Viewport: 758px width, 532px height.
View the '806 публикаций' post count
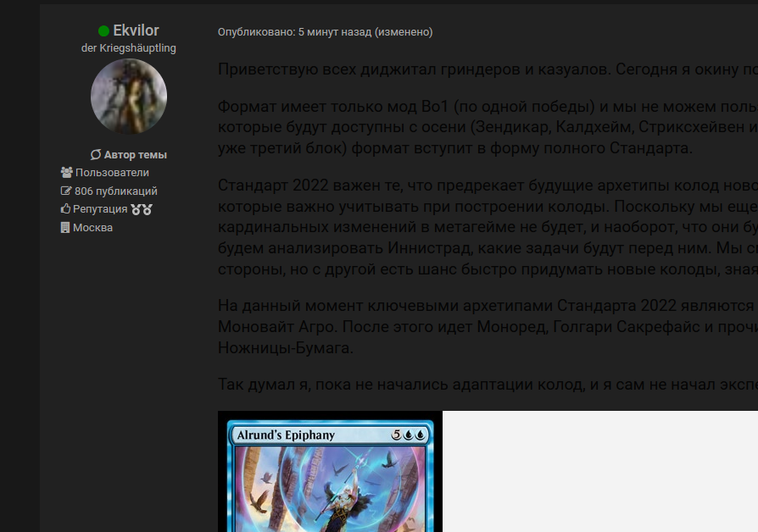point(116,191)
